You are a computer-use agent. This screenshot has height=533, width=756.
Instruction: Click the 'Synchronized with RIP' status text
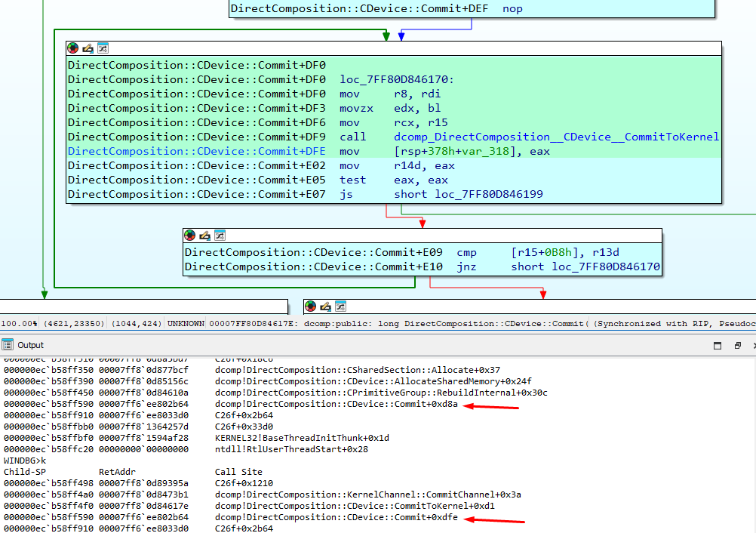tap(653, 324)
